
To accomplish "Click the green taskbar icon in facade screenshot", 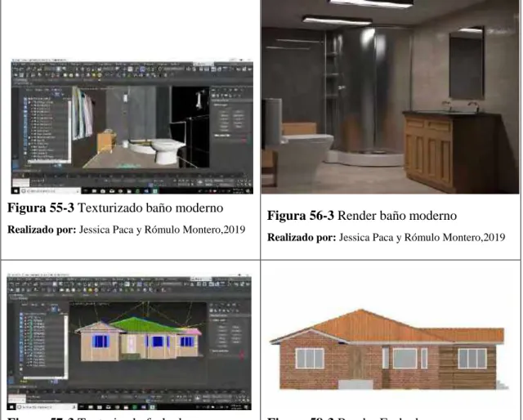I will (x=135, y=407).
